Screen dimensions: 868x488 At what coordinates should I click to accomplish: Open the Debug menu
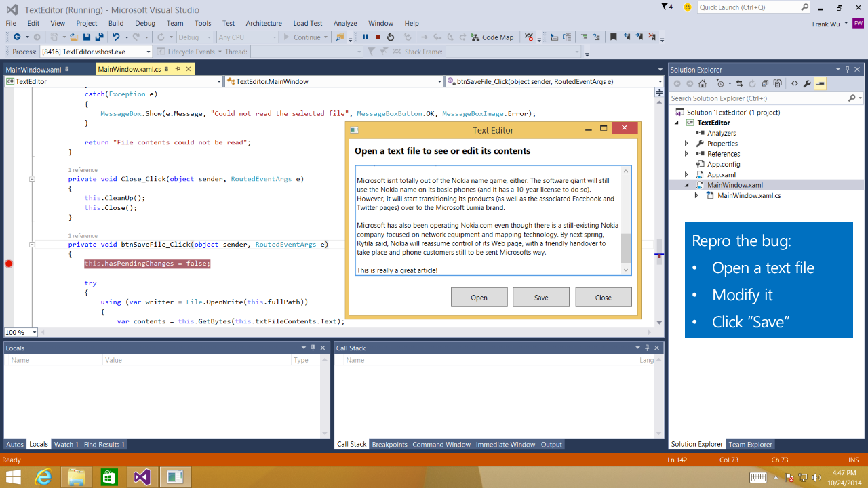(145, 23)
